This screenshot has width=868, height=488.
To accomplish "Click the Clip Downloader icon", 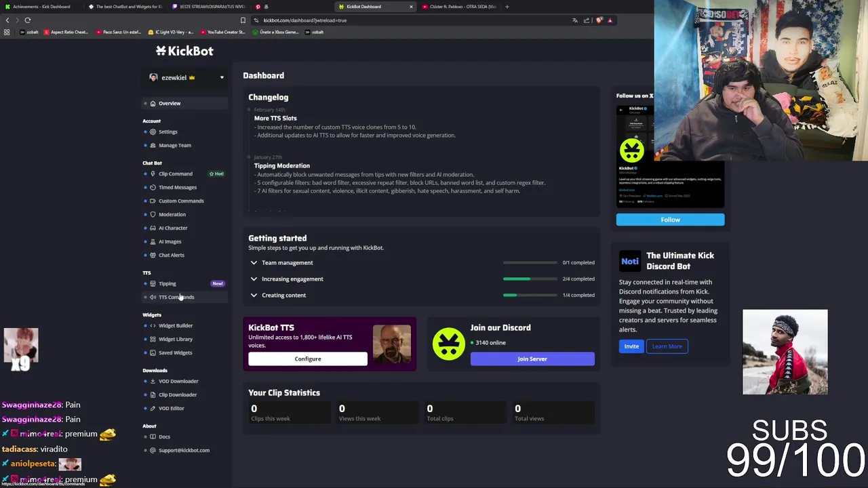I will click(153, 395).
